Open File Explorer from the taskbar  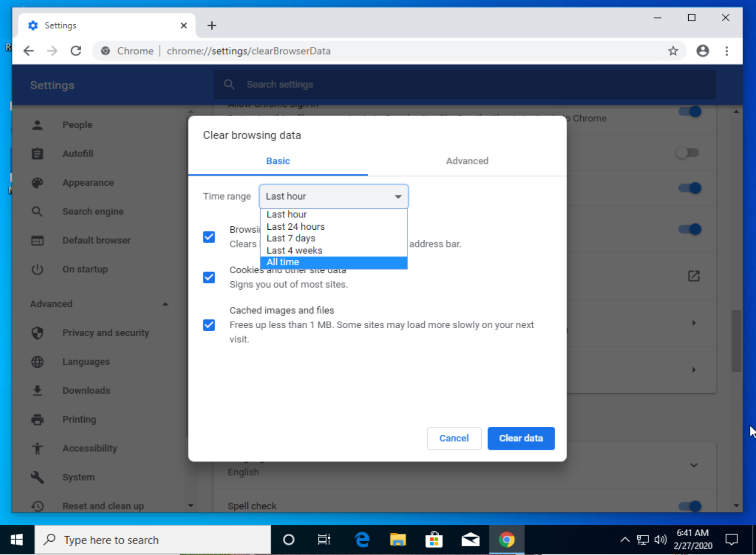click(x=398, y=540)
